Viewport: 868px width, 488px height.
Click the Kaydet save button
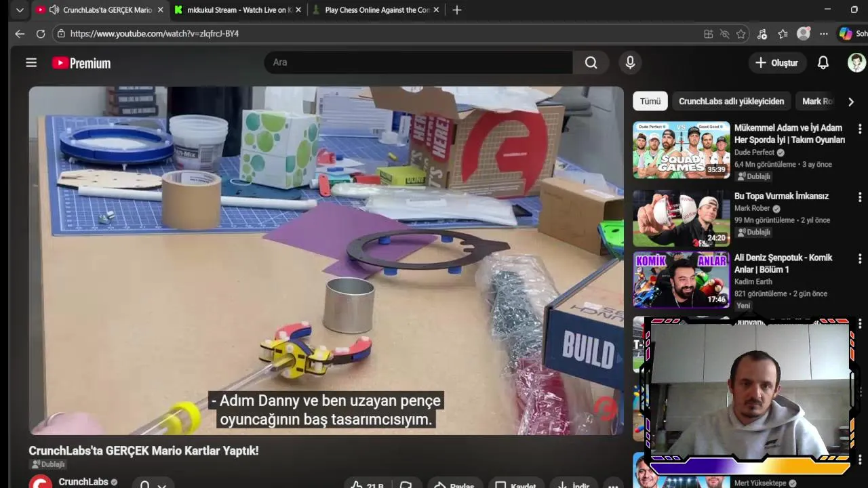(x=515, y=485)
